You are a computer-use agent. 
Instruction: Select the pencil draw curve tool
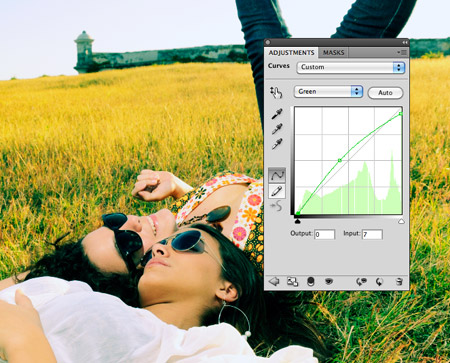pos(277,191)
